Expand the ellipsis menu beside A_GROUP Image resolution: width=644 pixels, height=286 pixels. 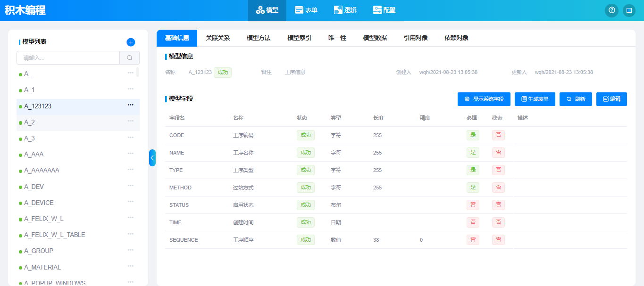pos(131,250)
